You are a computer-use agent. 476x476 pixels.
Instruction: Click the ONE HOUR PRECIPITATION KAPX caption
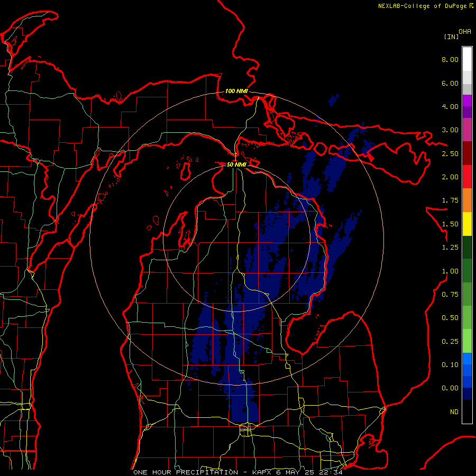pos(237,472)
